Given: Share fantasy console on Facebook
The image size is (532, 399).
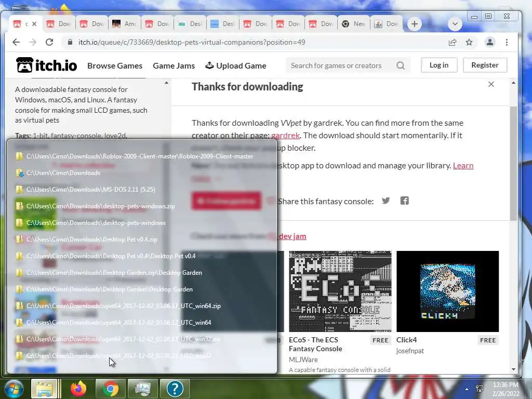Looking at the screenshot, I should (x=404, y=201).
